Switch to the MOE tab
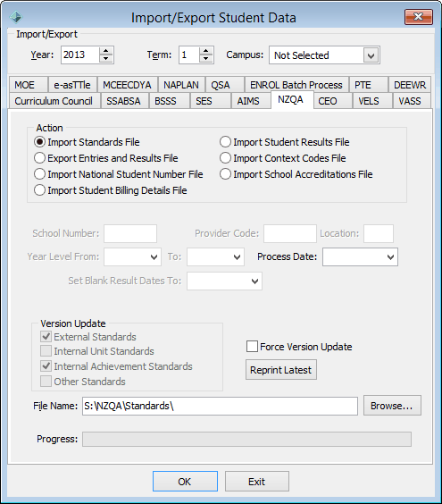 tap(28, 85)
